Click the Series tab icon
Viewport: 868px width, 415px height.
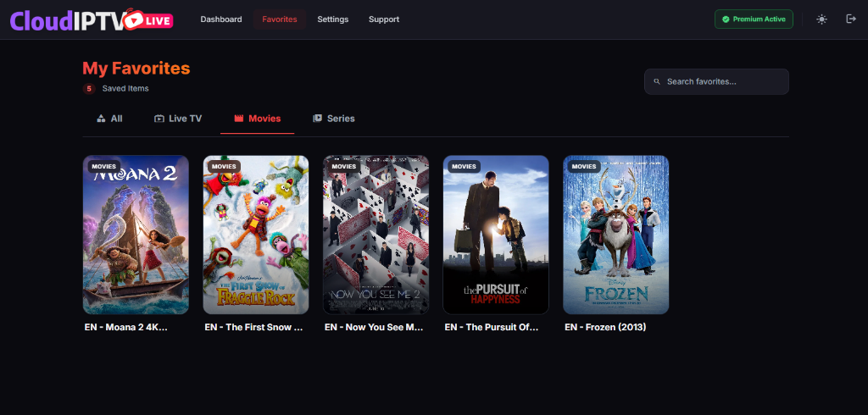(x=317, y=119)
